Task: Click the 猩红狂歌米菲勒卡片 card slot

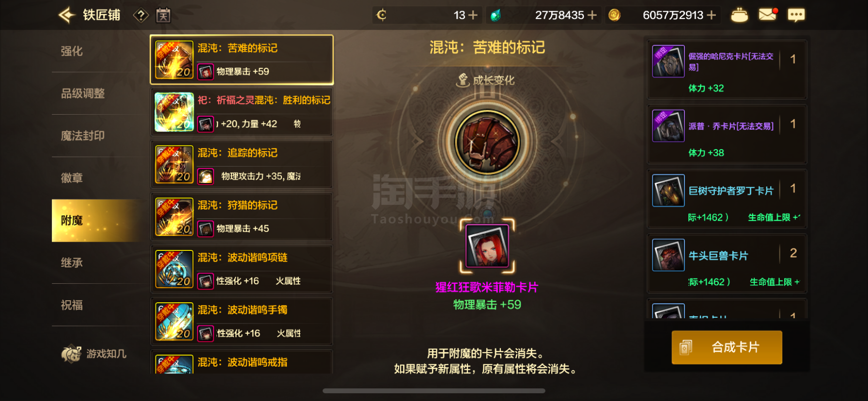Action: (x=487, y=246)
